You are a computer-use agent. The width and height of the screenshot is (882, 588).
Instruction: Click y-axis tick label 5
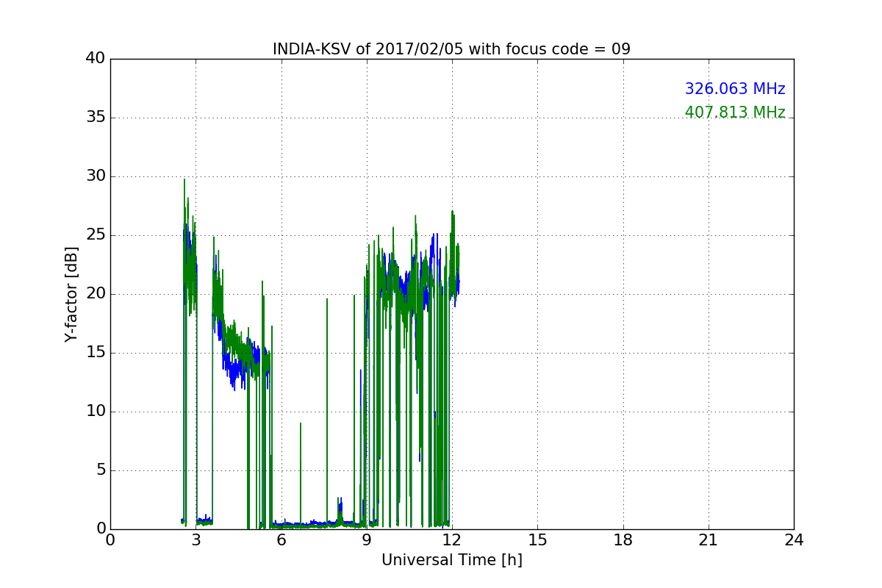click(101, 470)
